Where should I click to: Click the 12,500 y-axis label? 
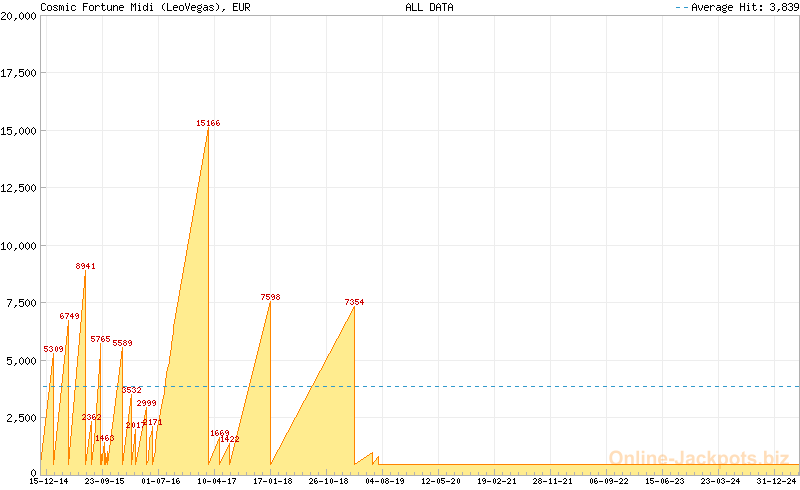(x=20, y=188)
